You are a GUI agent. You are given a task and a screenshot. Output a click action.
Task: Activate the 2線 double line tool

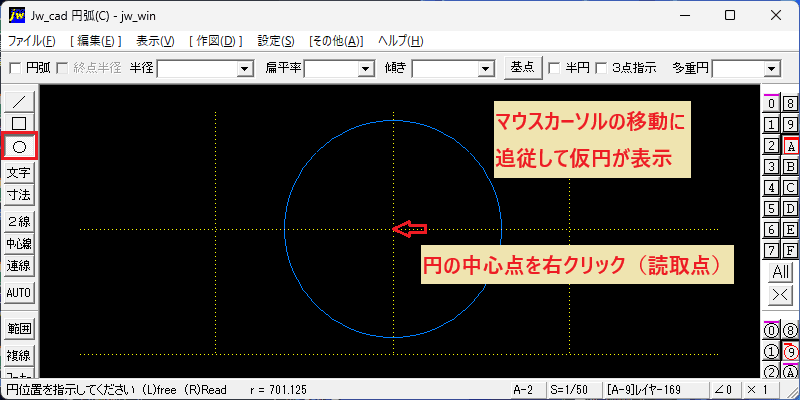coord(19,221)
